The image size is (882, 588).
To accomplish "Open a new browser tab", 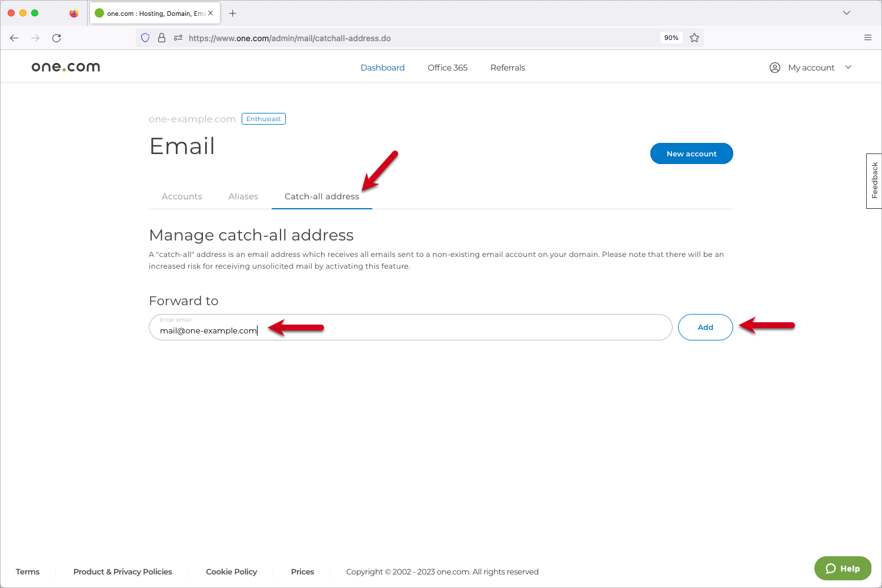I will click(x=233, y=14).
